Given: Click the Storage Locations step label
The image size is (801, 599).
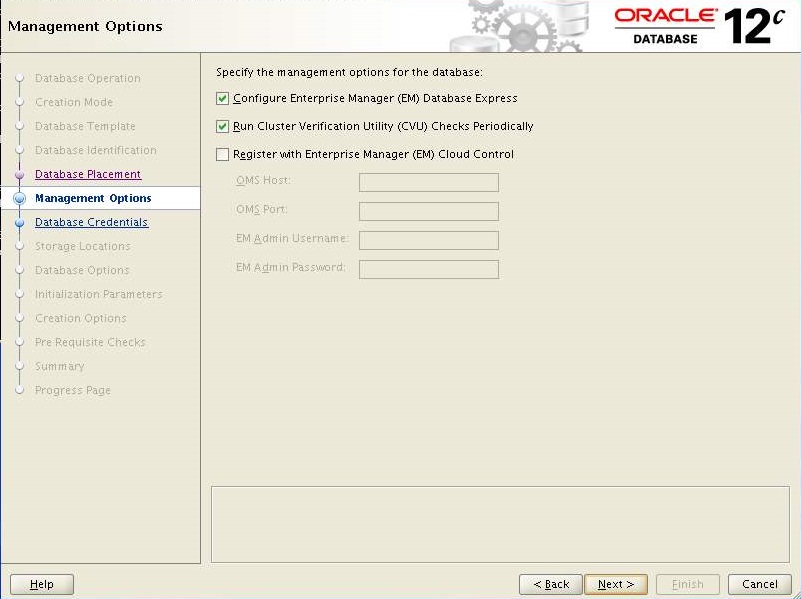Looking at the screenshot, I should 83,246.
